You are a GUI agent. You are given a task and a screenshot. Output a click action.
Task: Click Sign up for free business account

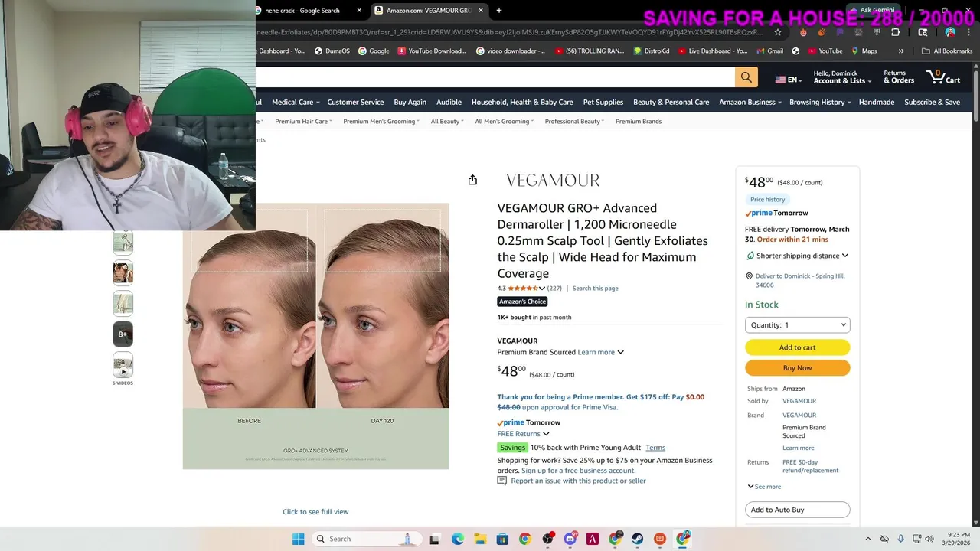[578, 471]
